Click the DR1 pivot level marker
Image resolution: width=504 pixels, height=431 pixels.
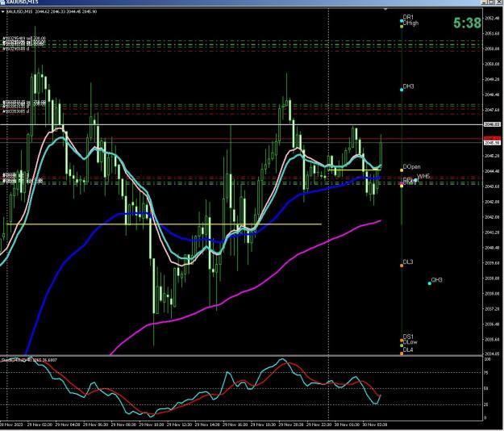402,21
